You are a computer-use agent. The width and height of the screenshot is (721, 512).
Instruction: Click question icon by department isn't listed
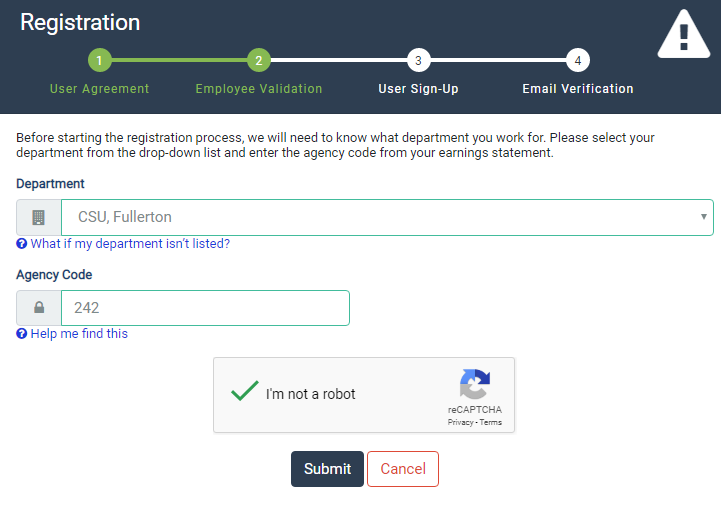[21, 244]
